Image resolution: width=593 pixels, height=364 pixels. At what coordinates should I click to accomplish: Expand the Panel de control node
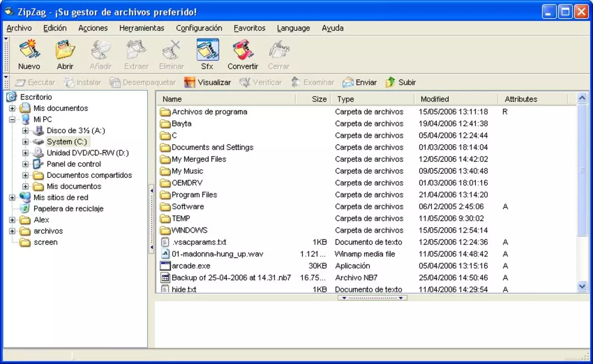(25, 164)
